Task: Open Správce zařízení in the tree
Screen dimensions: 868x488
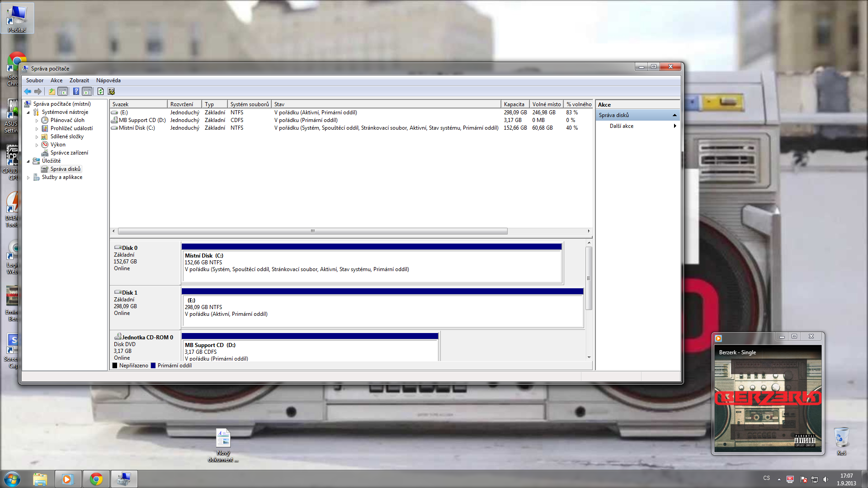Action: tap(69, 153)
